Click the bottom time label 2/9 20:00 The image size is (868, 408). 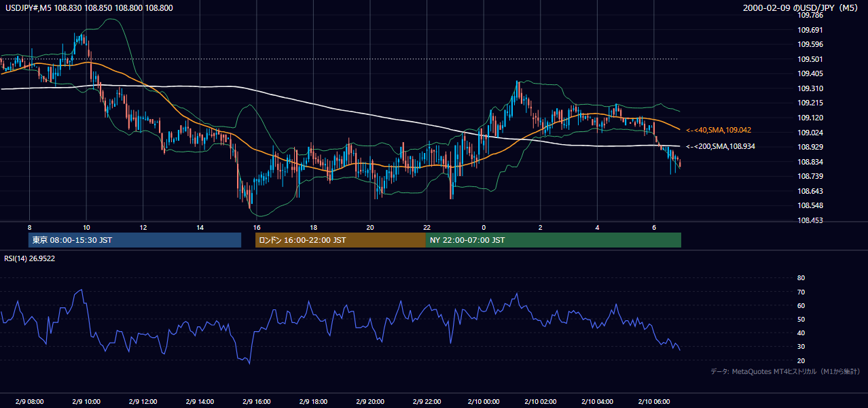[369, 402]
